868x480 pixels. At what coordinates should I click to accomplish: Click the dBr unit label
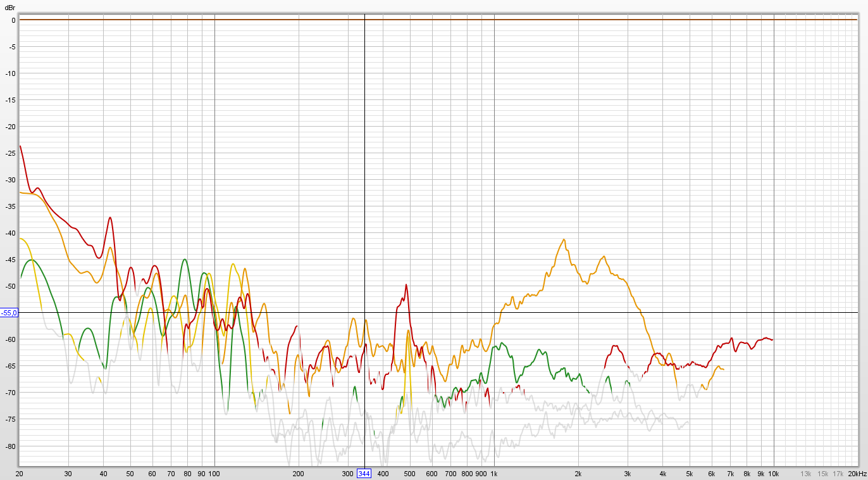9,8
